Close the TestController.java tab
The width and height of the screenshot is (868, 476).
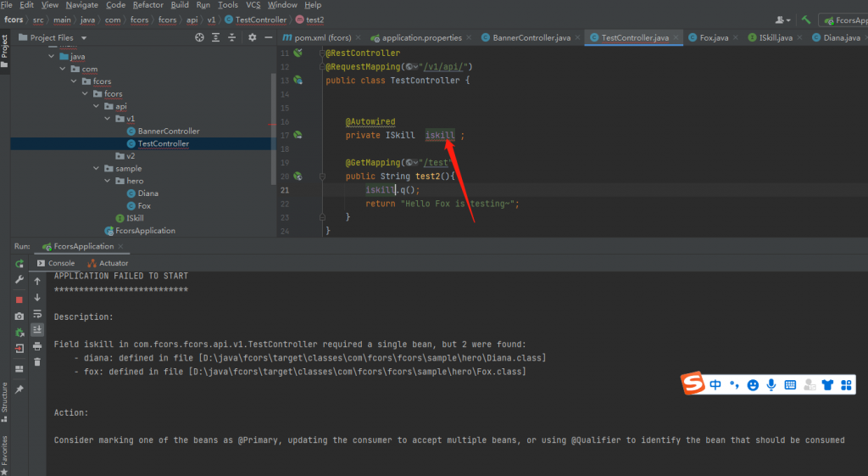coord(676,37)
